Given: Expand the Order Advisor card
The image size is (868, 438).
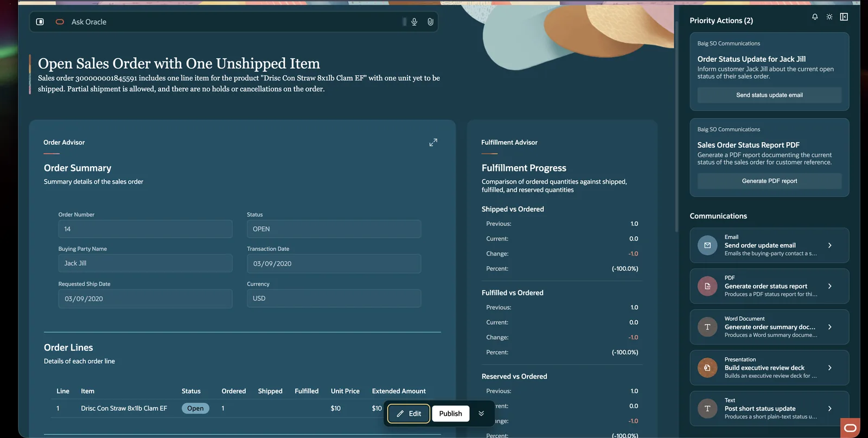Looking at the screenshot, I should tap(433, 142).
